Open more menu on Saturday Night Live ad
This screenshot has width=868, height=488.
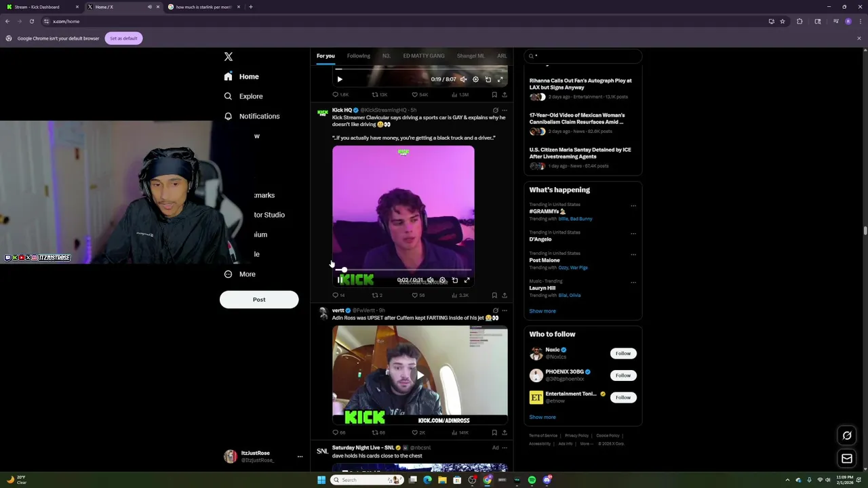(504, 447)
